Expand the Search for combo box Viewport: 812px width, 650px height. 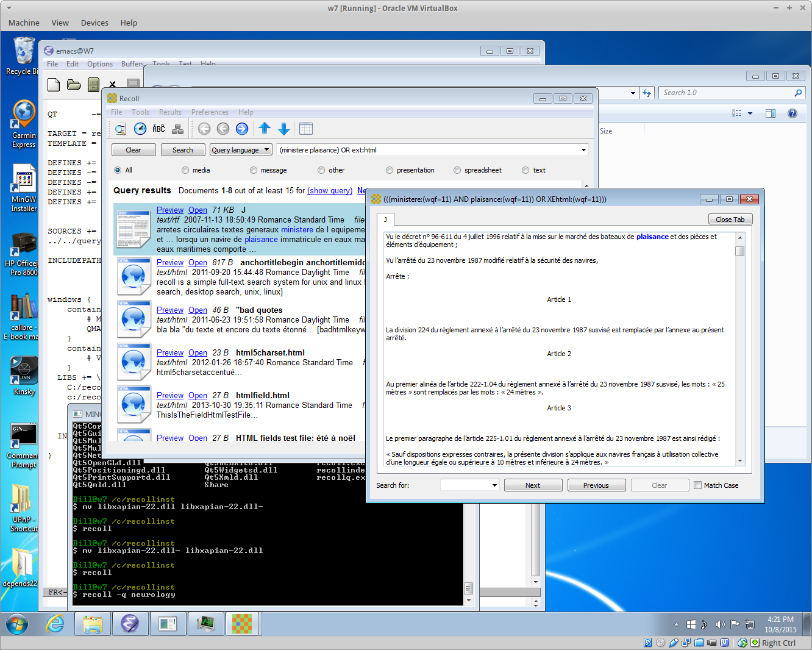point(494,485)
